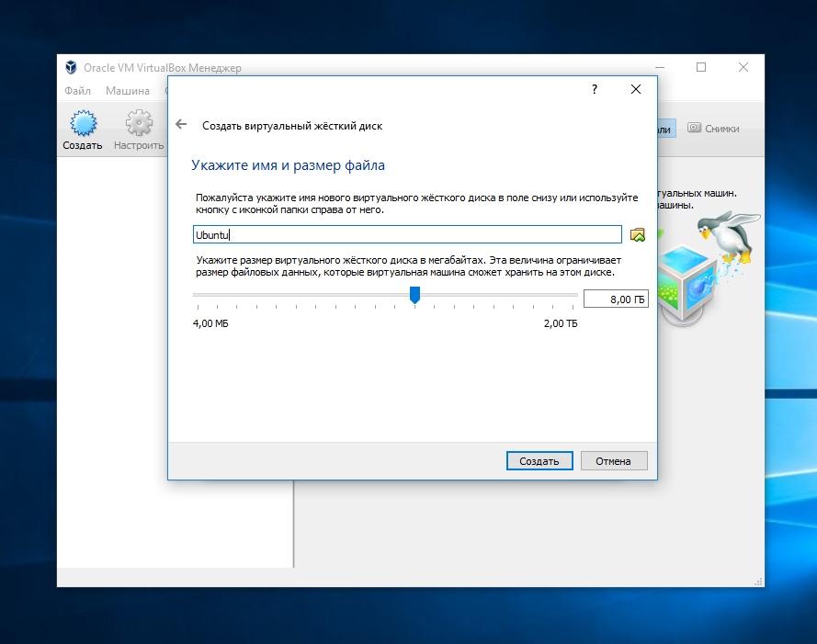Close the create virtual hard disk dialog
This screenshot has height=644, width=817.
coord(636,89)
